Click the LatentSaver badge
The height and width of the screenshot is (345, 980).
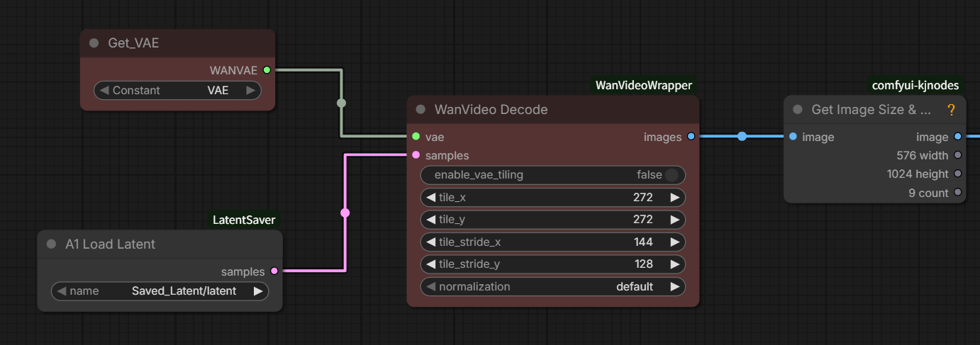click(x=244, y=220)
